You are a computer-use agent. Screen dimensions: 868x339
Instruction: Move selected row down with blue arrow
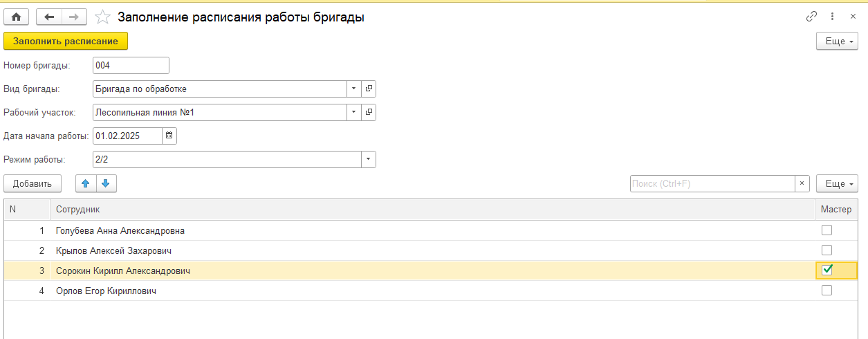[106, 183]
